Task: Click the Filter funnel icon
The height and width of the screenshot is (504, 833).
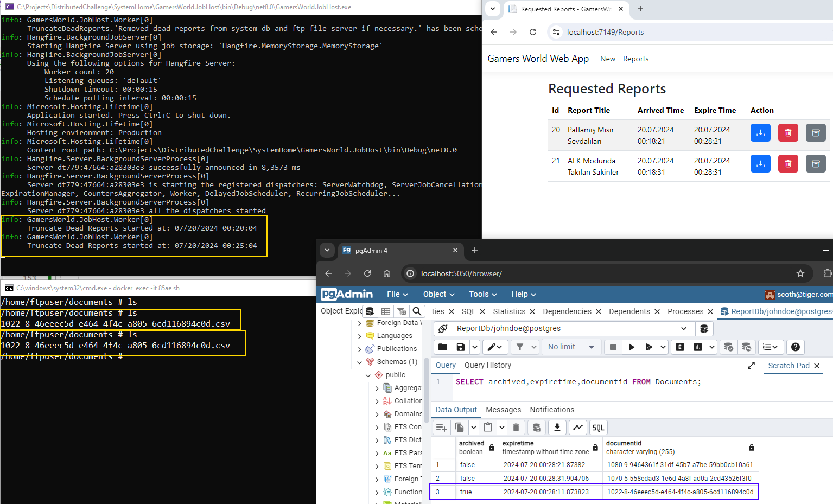Action: [x=520, y=347]
